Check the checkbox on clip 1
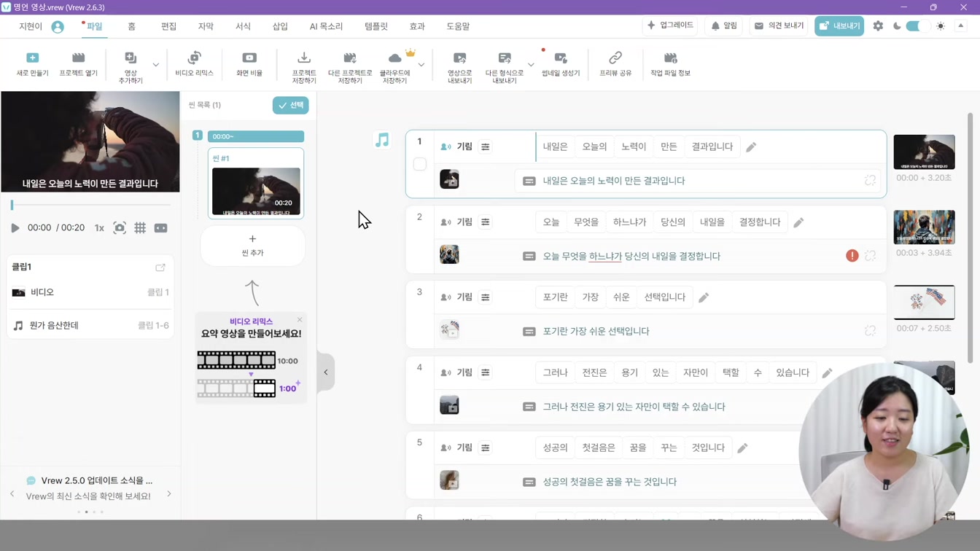The image size is (980, 551). [420, 164]
